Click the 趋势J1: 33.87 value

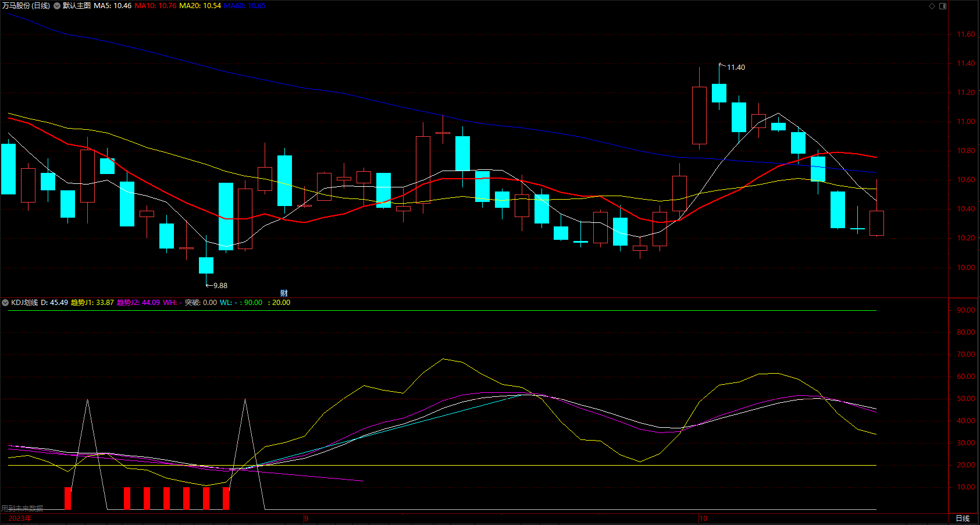[92, 303]
